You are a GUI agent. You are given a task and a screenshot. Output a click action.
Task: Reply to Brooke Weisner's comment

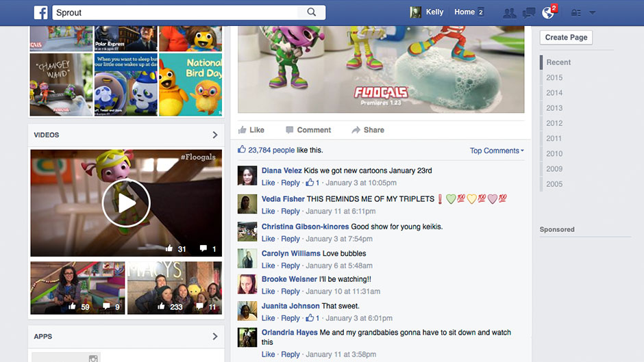pyautogui.click(x=290, y=292)
